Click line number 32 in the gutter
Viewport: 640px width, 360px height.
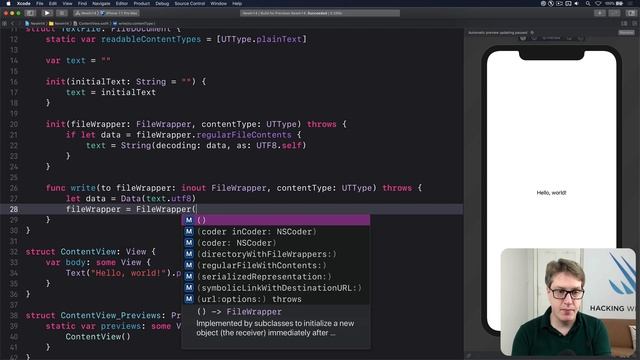[13, 251]
